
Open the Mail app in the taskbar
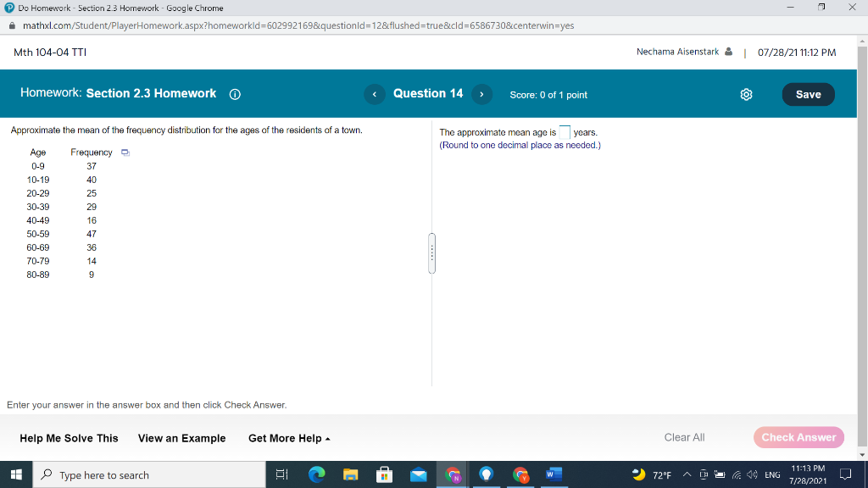pos(419,474)
